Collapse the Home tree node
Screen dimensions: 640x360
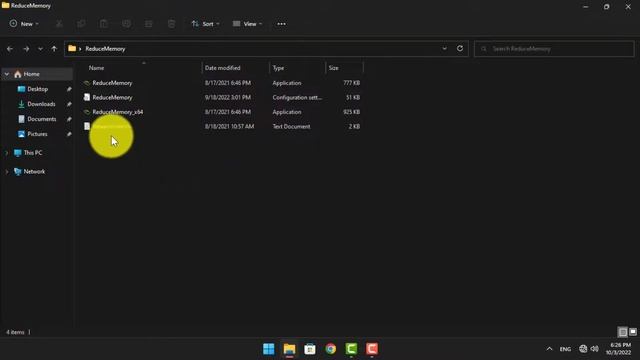[x=7, y=74]
